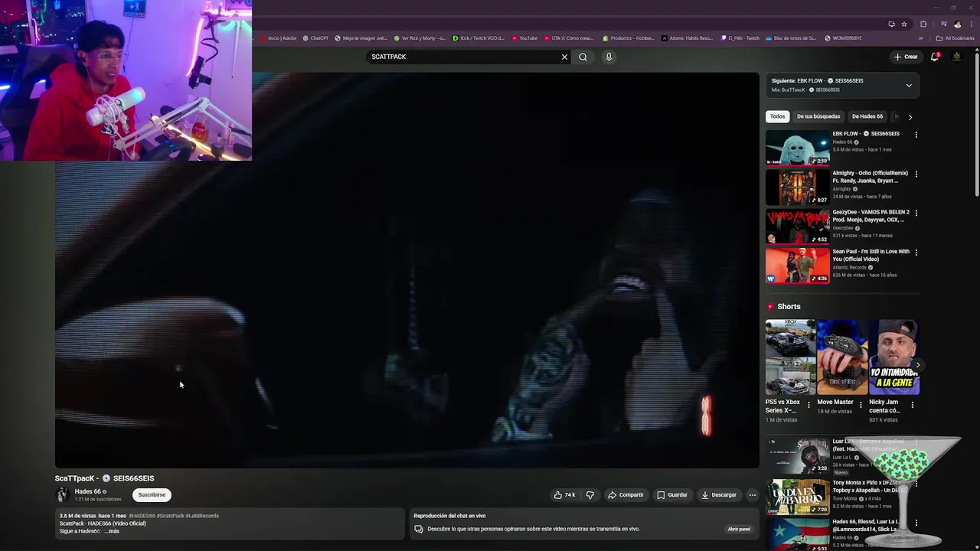The height and width of the screenshot is (551, 980).
Task: Click the video player to pause
Action: [407, 270]
